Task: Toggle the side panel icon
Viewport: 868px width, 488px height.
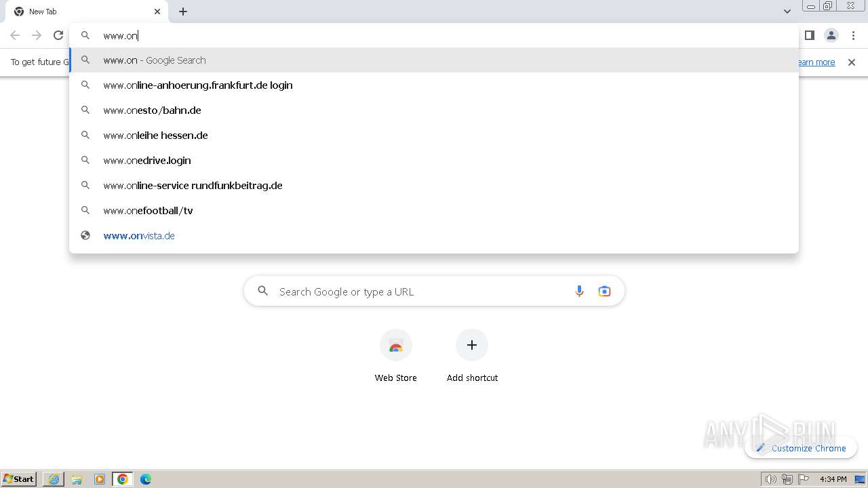Action: (809, 35)
